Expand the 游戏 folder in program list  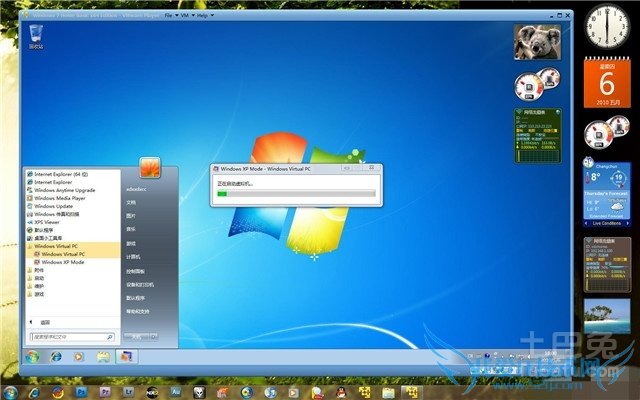[39, 294]
